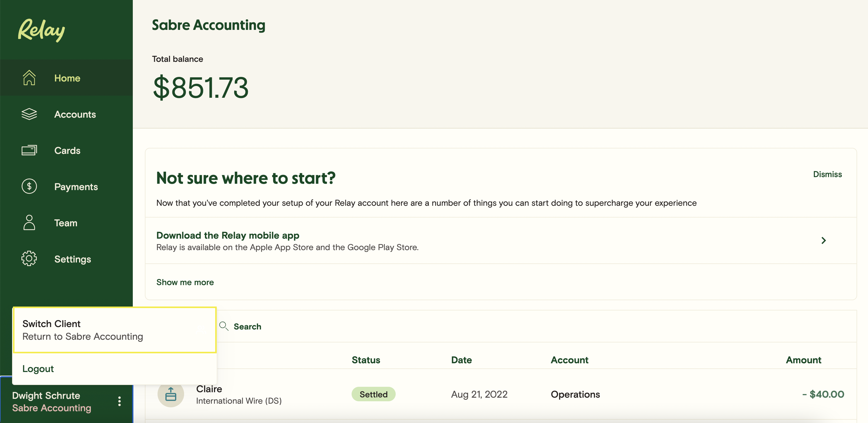This screenshot has width=868, height=423.
Task: Click the Account column header
Action: pyautogui.click(x=570, y=360)
